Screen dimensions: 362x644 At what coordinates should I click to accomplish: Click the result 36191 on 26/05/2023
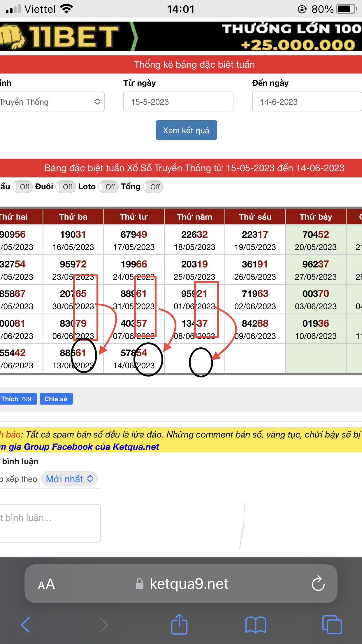click(x=255, y=264)
